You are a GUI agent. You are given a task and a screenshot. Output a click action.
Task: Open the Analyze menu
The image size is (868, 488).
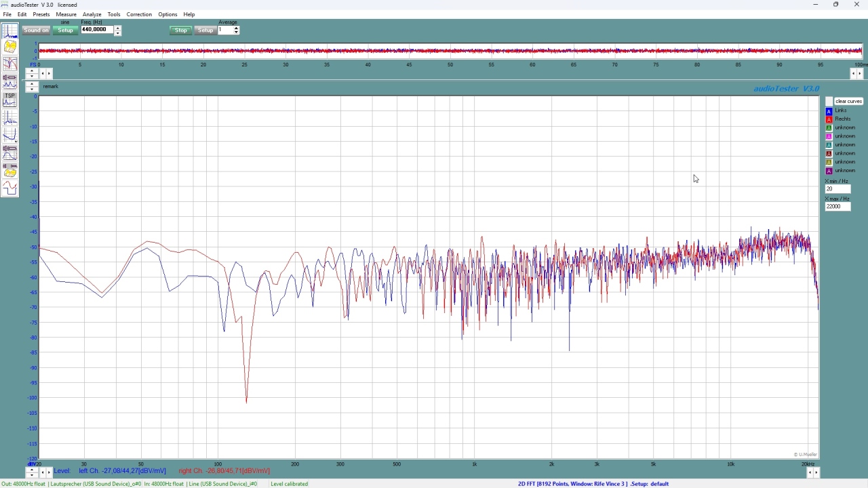[92, 14]
